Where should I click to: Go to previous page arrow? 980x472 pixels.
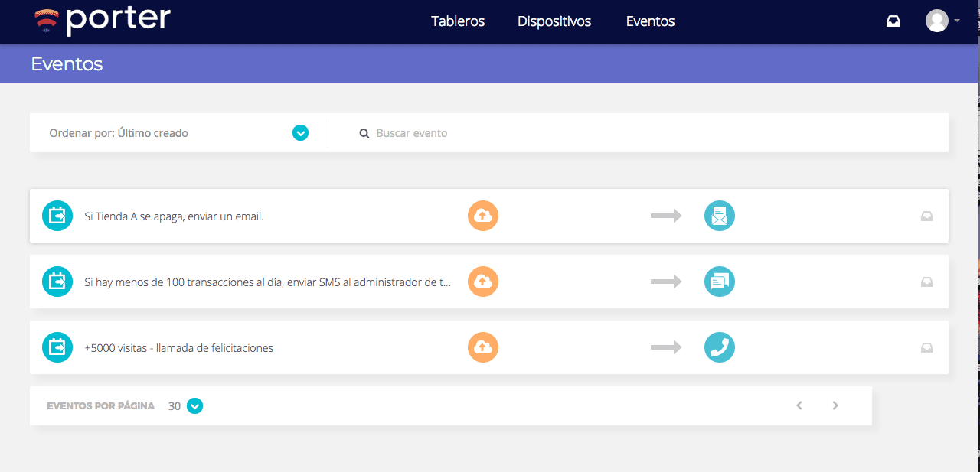point(799,405)
